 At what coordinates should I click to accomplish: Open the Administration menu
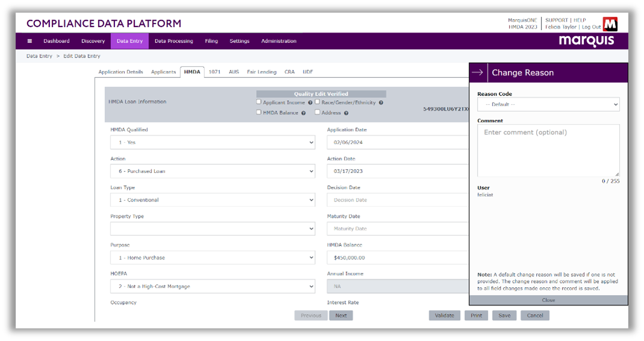[279, 41]
